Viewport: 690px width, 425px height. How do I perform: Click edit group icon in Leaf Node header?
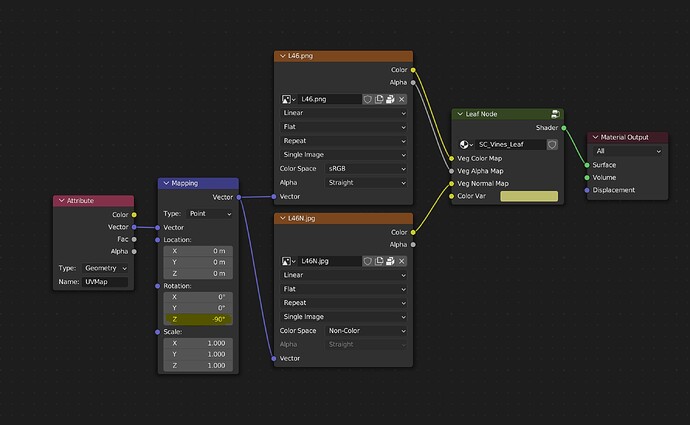tap(555, 114)
